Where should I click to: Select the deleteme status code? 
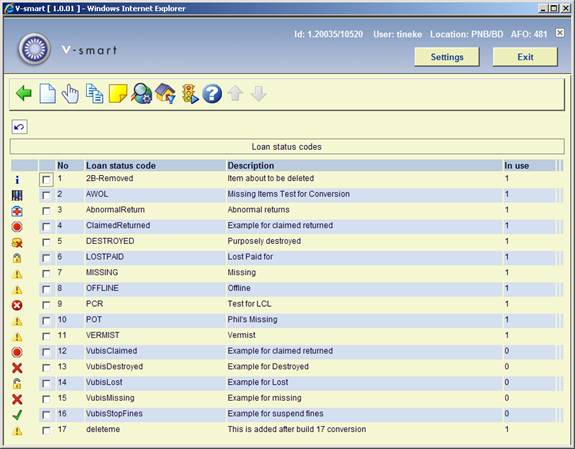tap(103, 429)
